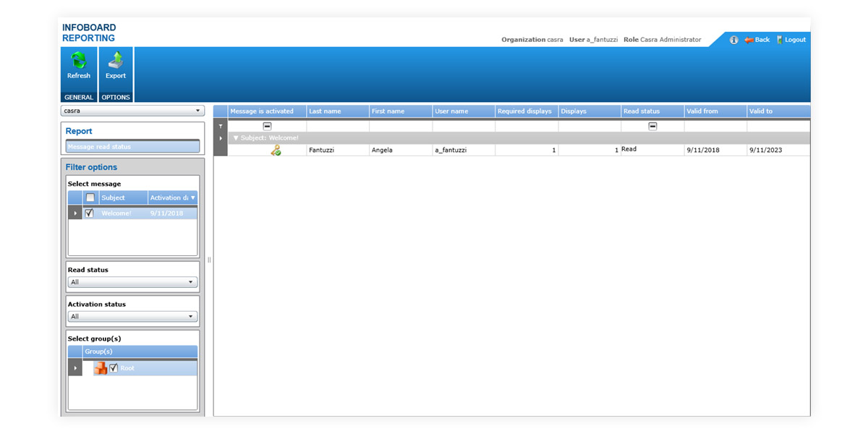Open the Read status dropdown
Image resolution: width=868 pixels, height=434 pixels.
point(132,282)
